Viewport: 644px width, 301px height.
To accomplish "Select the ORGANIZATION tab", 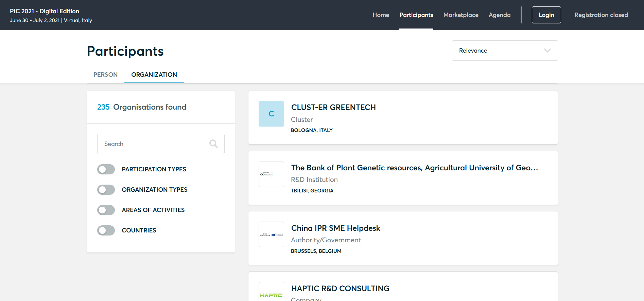I will [x=154, y=75].
